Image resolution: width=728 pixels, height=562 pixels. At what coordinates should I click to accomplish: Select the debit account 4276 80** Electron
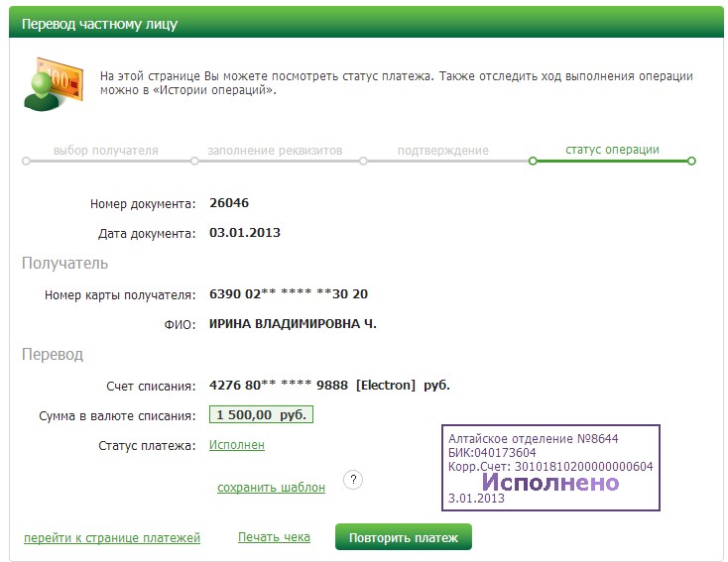coord(336,385)
